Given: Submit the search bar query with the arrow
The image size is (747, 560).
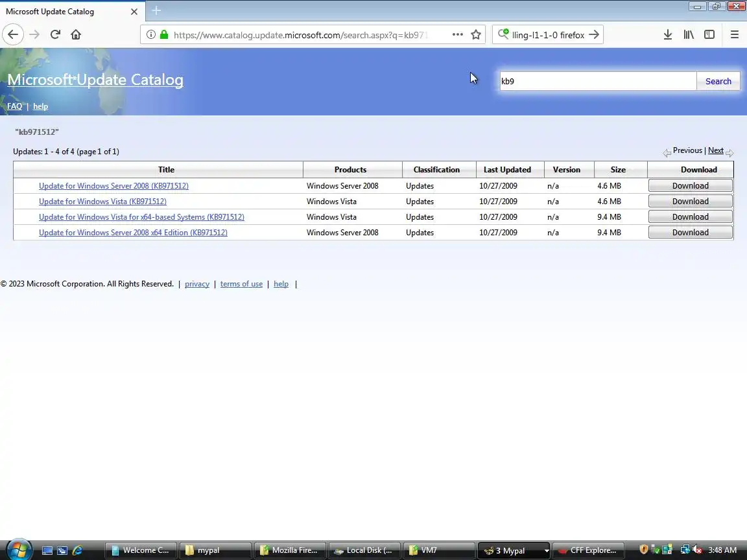Looking at the screenshot, I should coord(593,34).
